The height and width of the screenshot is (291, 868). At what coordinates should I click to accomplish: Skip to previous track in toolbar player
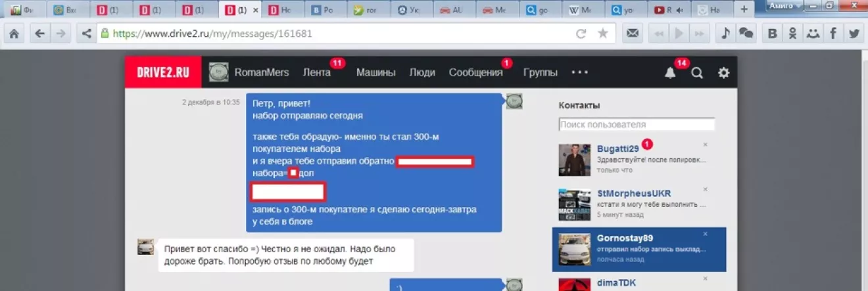[x=659, y=33]
